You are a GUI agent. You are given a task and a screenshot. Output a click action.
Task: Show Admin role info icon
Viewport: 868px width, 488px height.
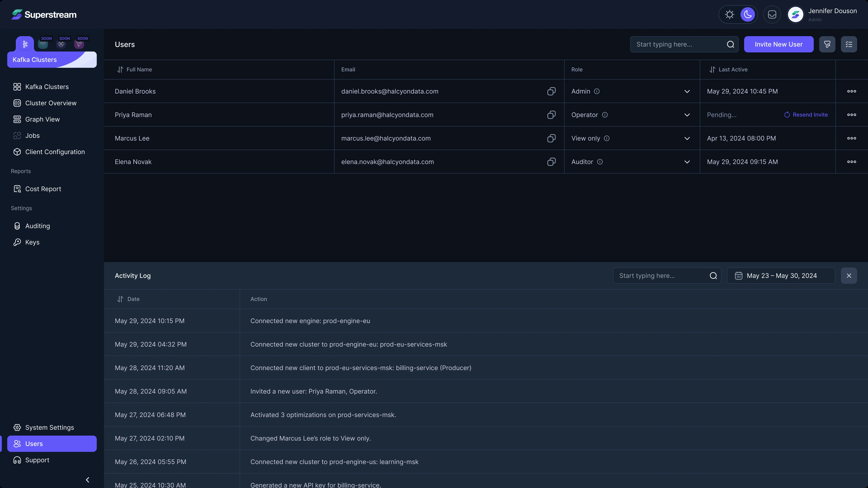(597, 91)
